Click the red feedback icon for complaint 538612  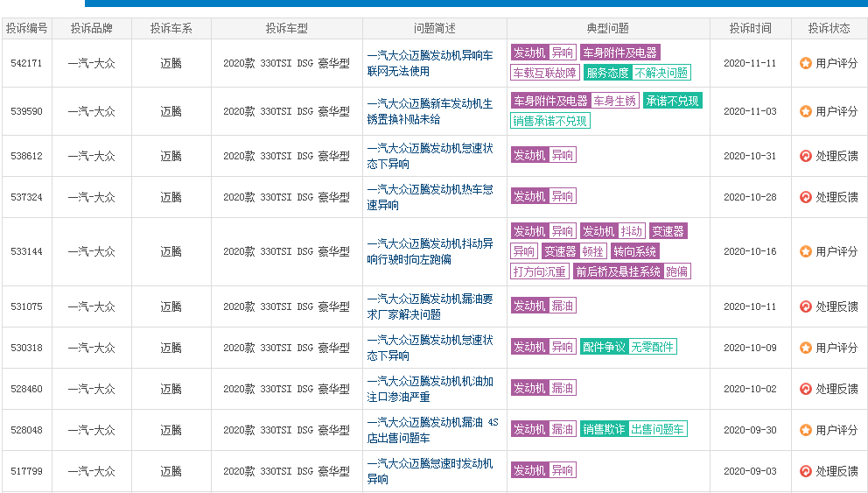pos(806,156)
